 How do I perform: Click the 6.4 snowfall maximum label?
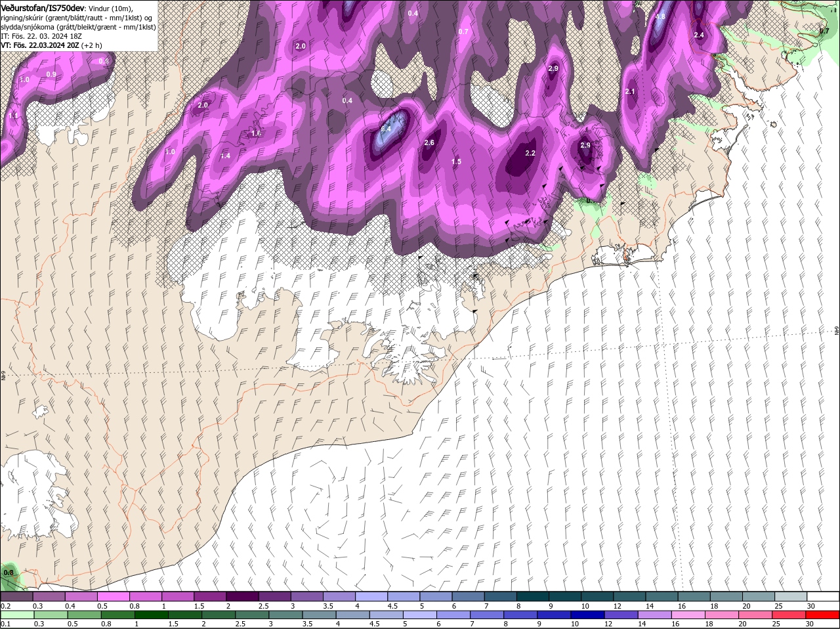tap(386, 129)
